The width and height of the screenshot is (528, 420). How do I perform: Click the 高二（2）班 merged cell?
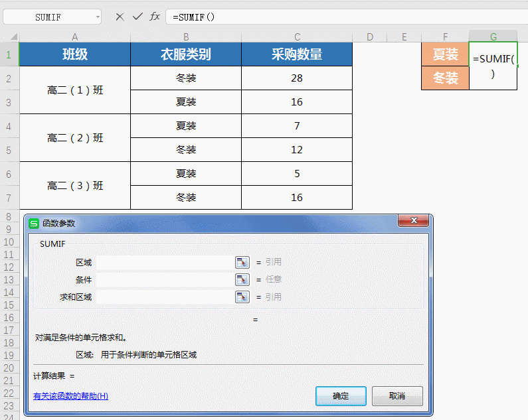tap(75, 138)
